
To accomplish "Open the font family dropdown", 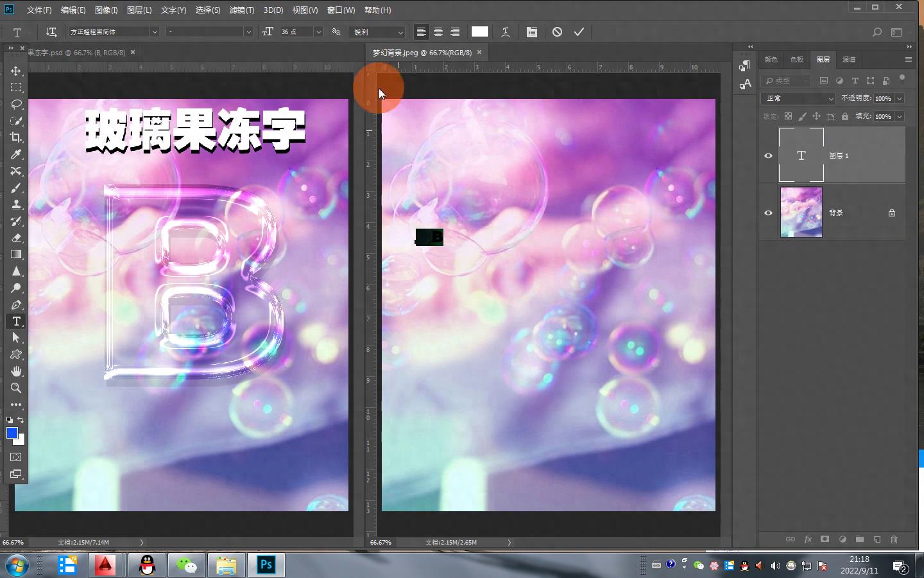I will coord(154,32).
